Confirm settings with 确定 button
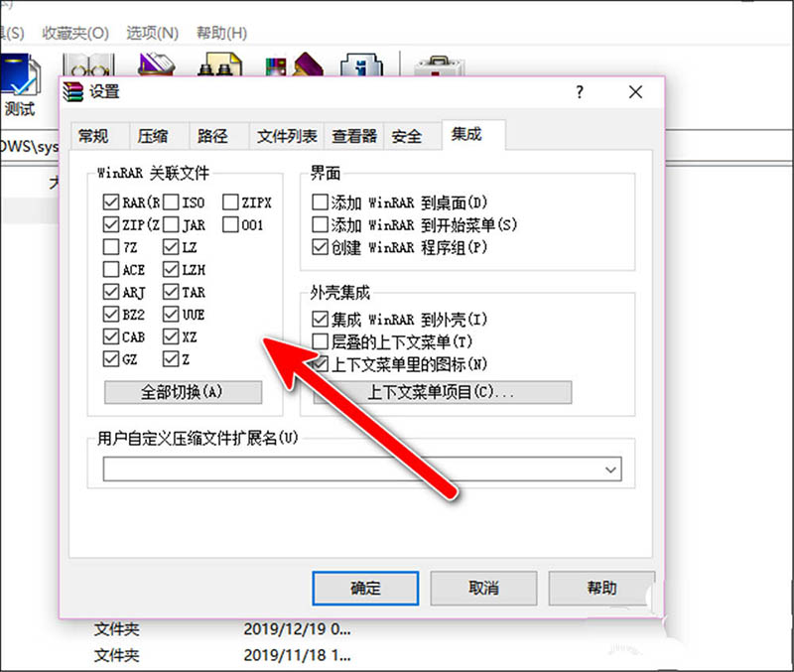Image resolution: width=794 pixels, height=672 pixels. 365,589
